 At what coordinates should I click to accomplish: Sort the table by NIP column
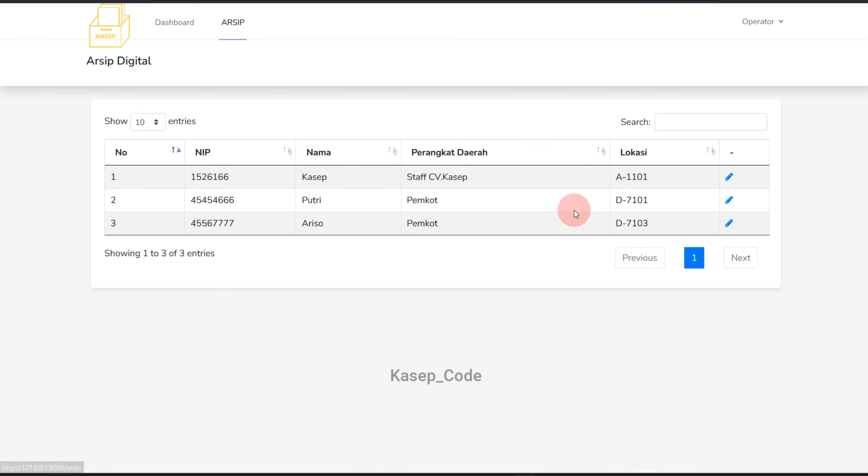point(240,152)
